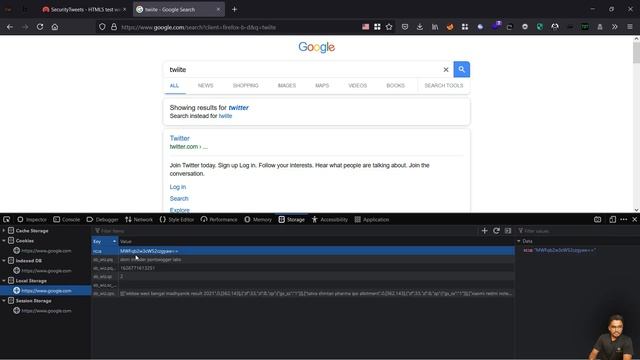
Task: Collapse the Local Storage tree node
Action: (4, 280)
